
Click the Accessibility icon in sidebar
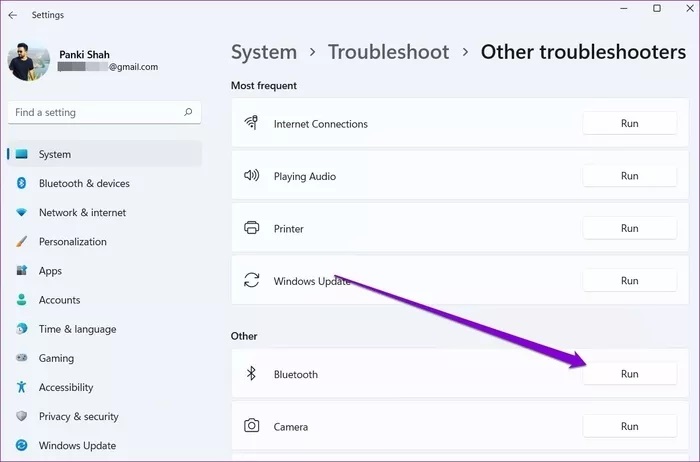pos(21,388)
